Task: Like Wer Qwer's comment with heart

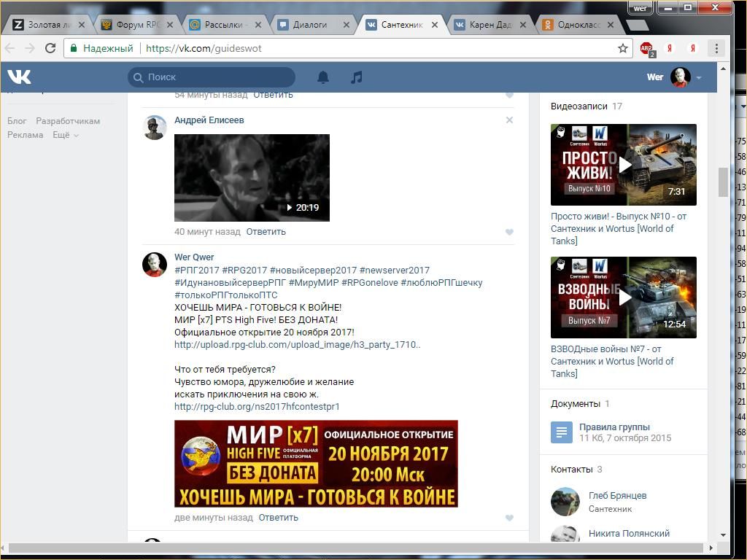Action: coord(509,518)
